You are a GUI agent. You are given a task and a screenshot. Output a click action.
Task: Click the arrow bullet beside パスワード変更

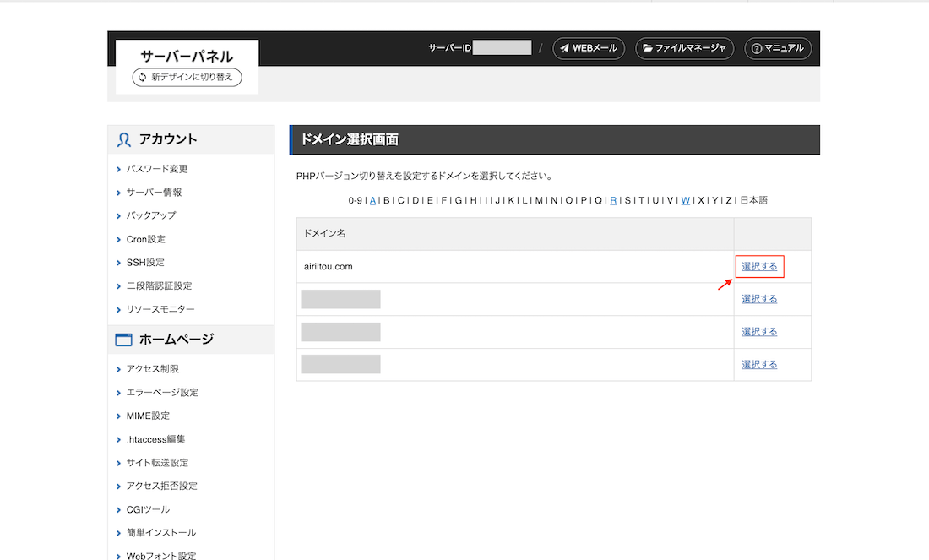118,170
